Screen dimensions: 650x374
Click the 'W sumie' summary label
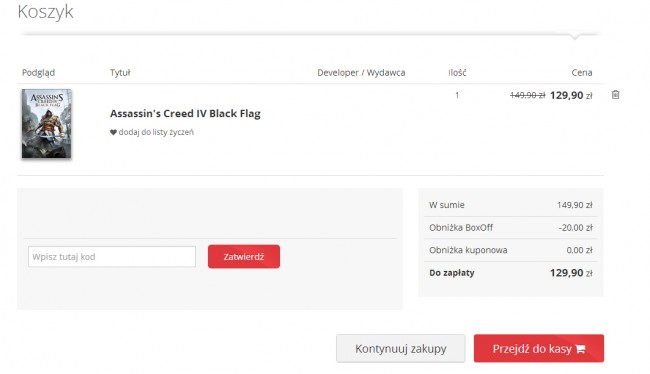[x=447, y=205]
